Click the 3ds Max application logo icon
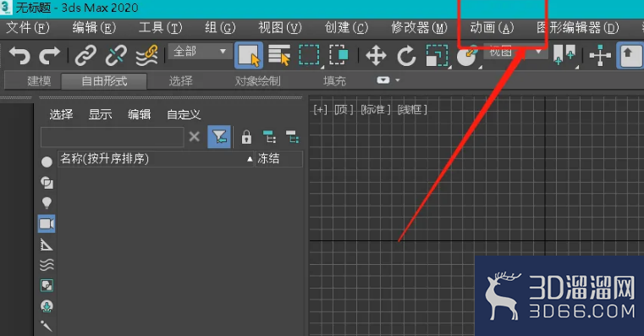The image size is (644, 336). tap(5, 8)
